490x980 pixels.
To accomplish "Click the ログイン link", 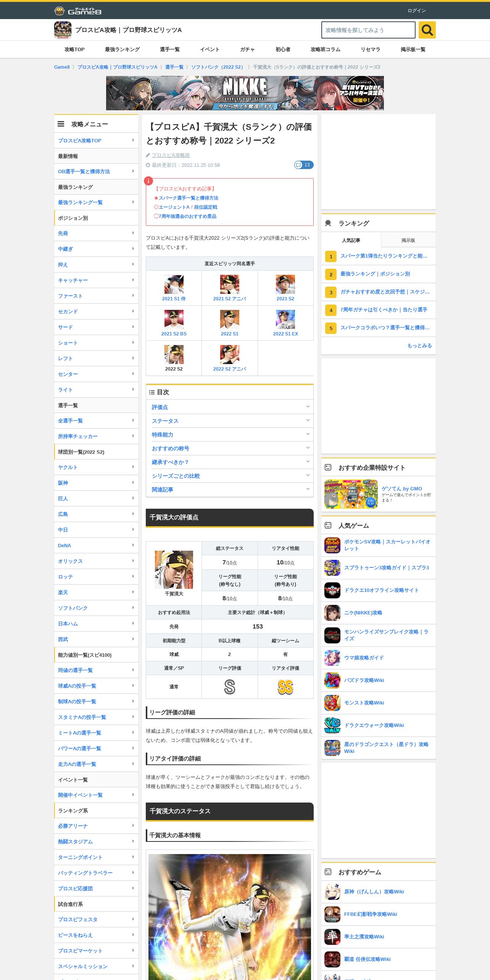I will [417, 11].
